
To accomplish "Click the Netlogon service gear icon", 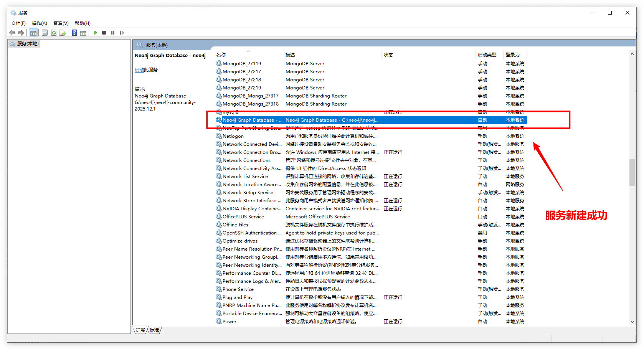I will (x=219, y=136).
